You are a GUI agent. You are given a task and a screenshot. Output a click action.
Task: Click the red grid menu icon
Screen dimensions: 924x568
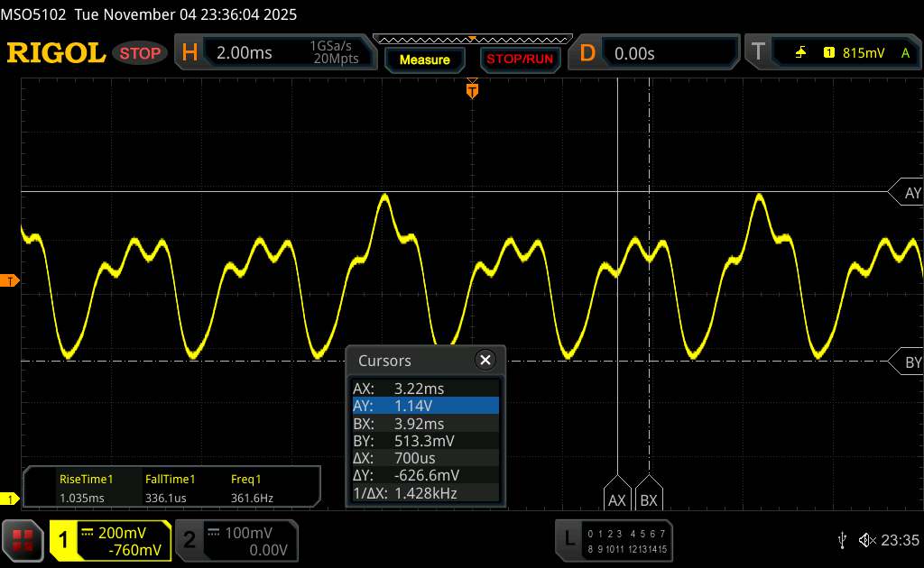tap(23, 539)
